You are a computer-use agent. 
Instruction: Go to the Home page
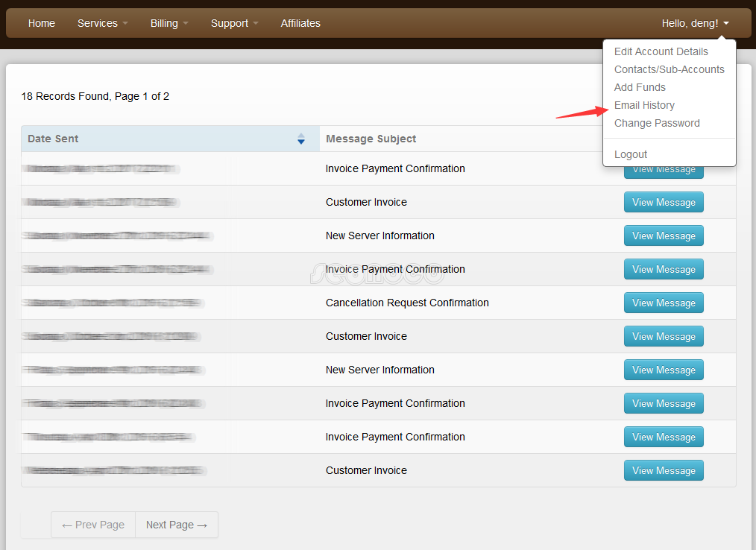[x=42, y=23]
